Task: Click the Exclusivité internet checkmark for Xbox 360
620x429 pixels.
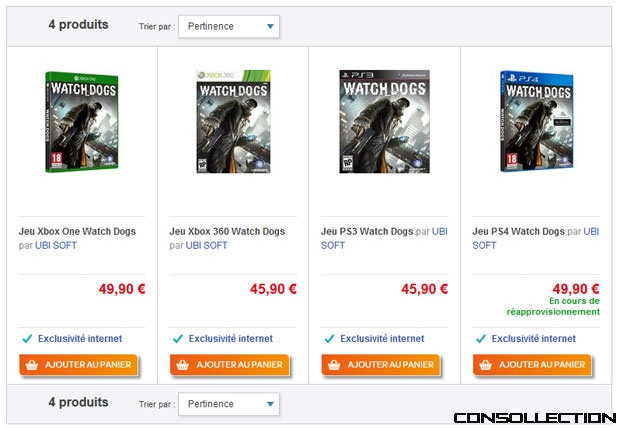Action: 178,339
